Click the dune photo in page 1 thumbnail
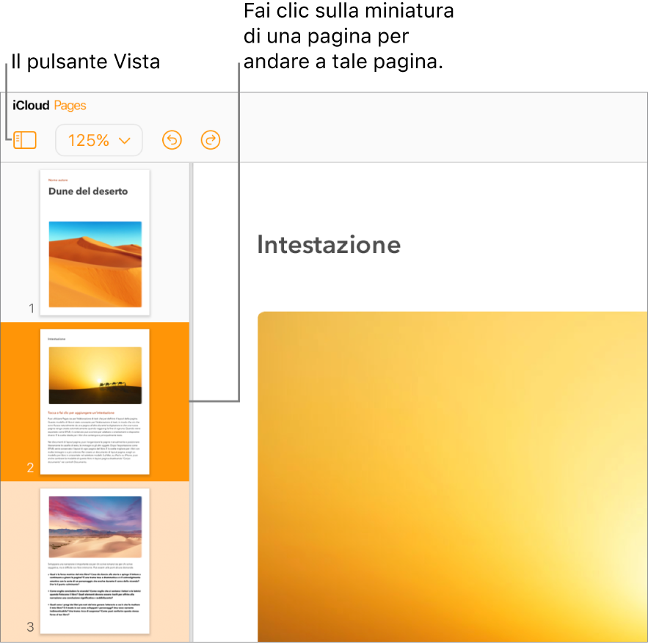This screenshot has height=644, width=648. pyautogui.click(x=95, y=264)
